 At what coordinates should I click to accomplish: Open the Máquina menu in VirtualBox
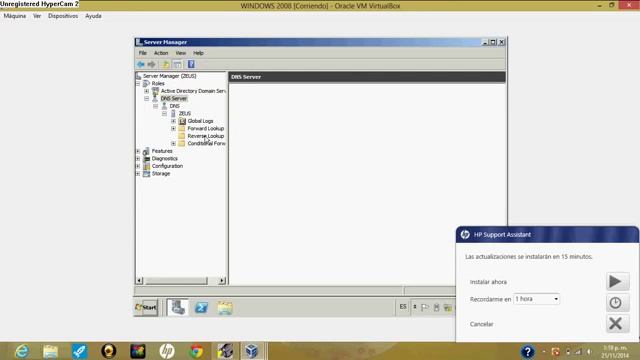[15, 16]
